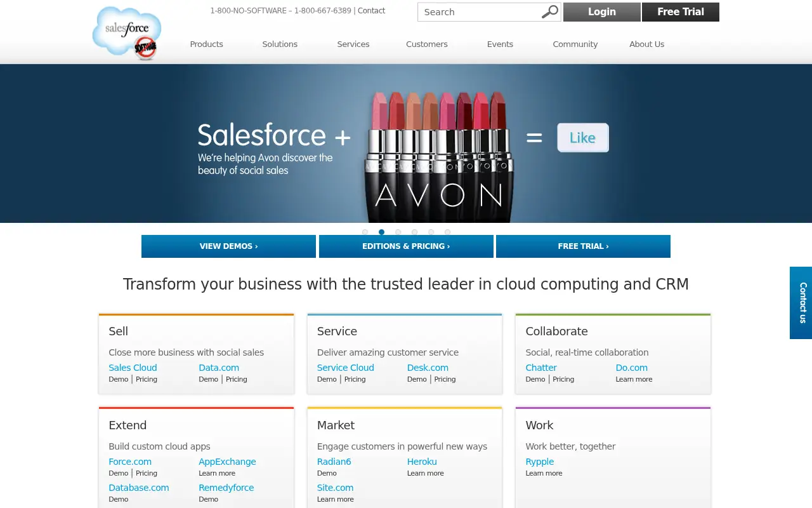Click the Salesforce cloud logo
Screen dimensions: 812x508
pos(127,33)
